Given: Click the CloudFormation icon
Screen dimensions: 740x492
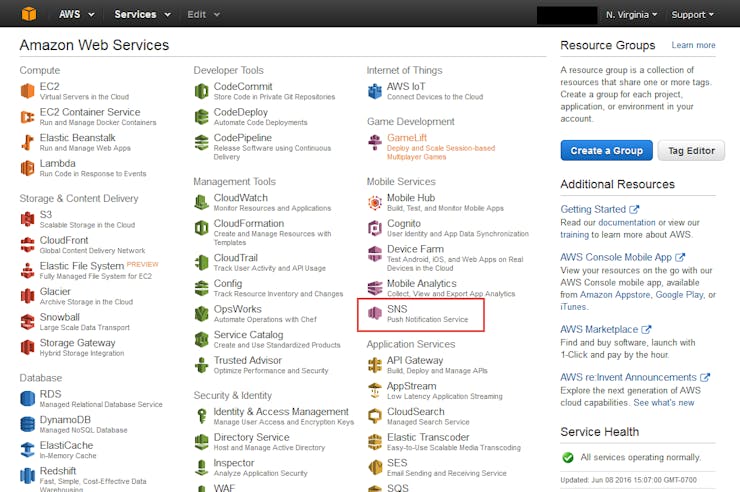Looking at the screenshot, I should click(x=202, y=227).
